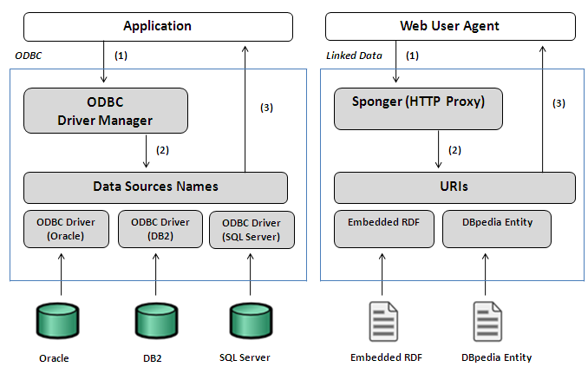The height and width of the screenshot is (380, 588).
Task: Click the ODBC Driver (Oracle) box
Action: [66, 229]
